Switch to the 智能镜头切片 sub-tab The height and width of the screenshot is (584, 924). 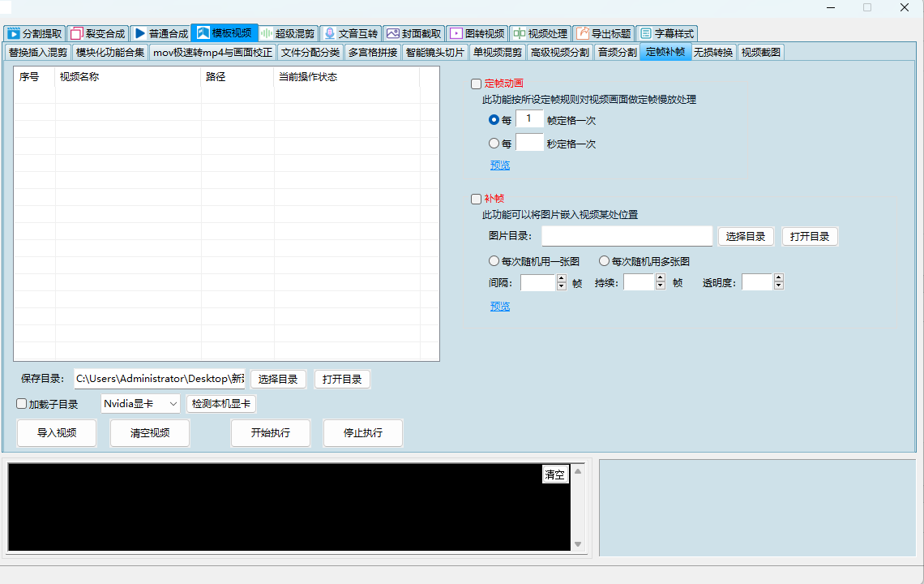click(x=434, y=53)
